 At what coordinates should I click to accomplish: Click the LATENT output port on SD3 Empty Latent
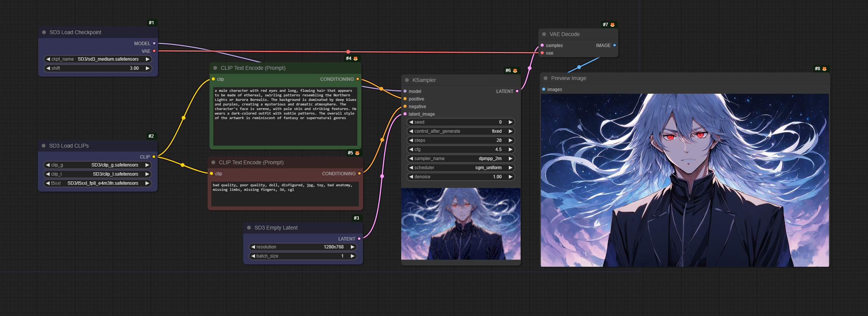[359, 239]
